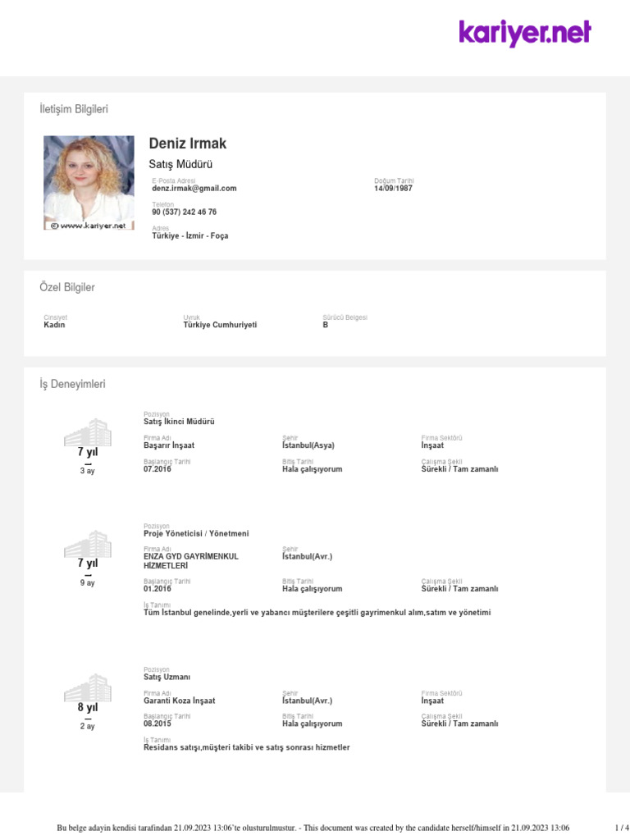Click the address Türkiye - İzmir - Foça
Screen dimensions: 630x840
pos(190,235)
